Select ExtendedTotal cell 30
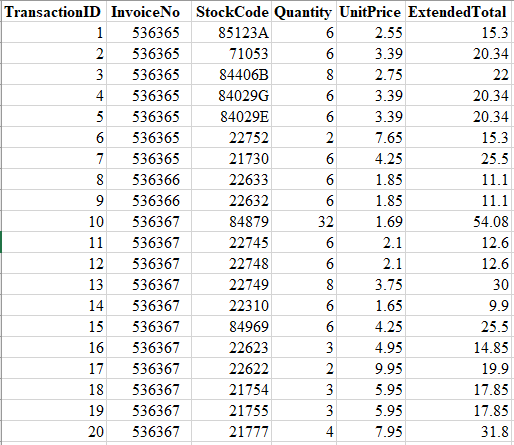This screenshot has width=514, height=445. pos(458,285)
